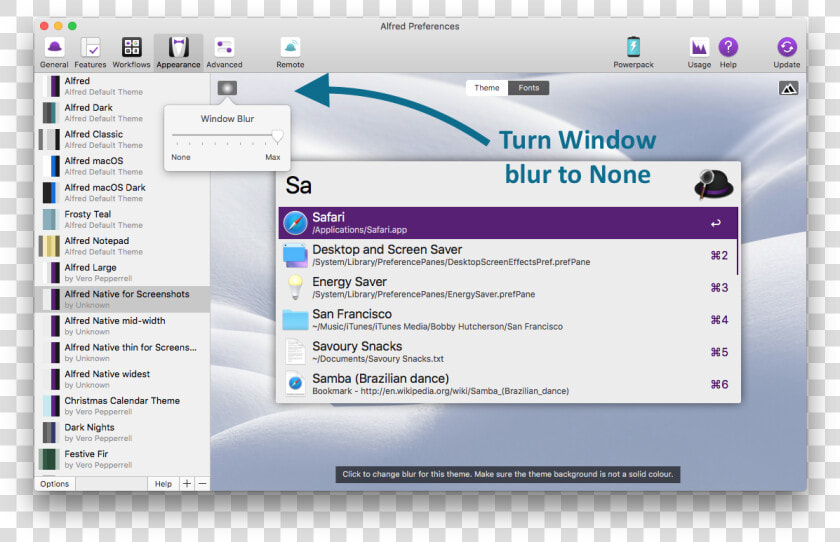Click the Energy Saver light bulb icon
840x542 pixels.
(x=295, y=287)
